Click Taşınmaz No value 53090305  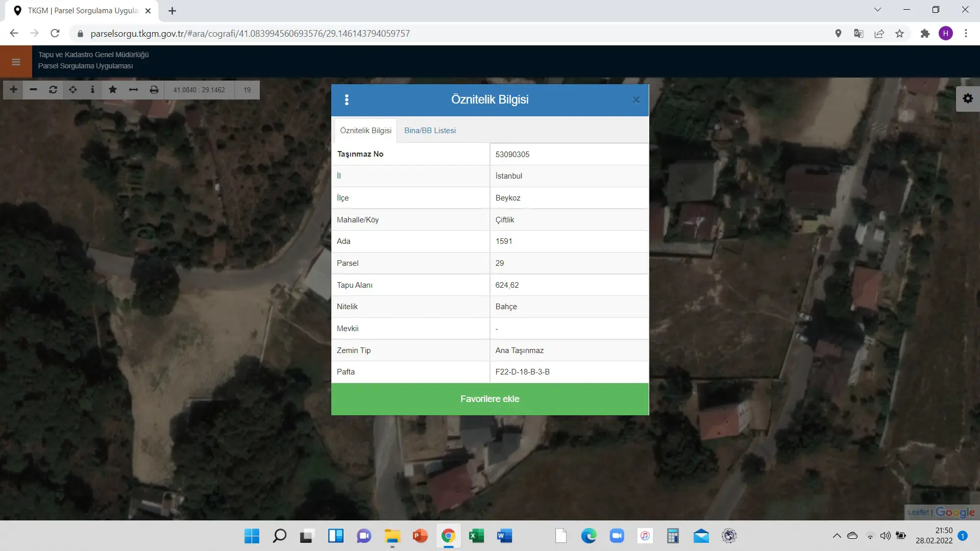pos(512,155)
